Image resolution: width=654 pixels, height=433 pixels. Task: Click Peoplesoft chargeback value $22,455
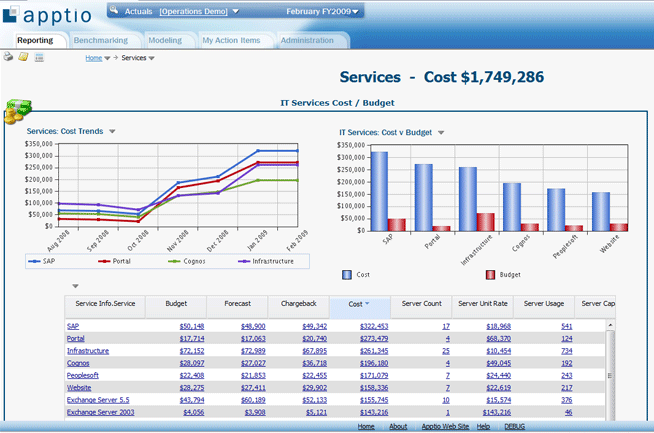point(314,375)
